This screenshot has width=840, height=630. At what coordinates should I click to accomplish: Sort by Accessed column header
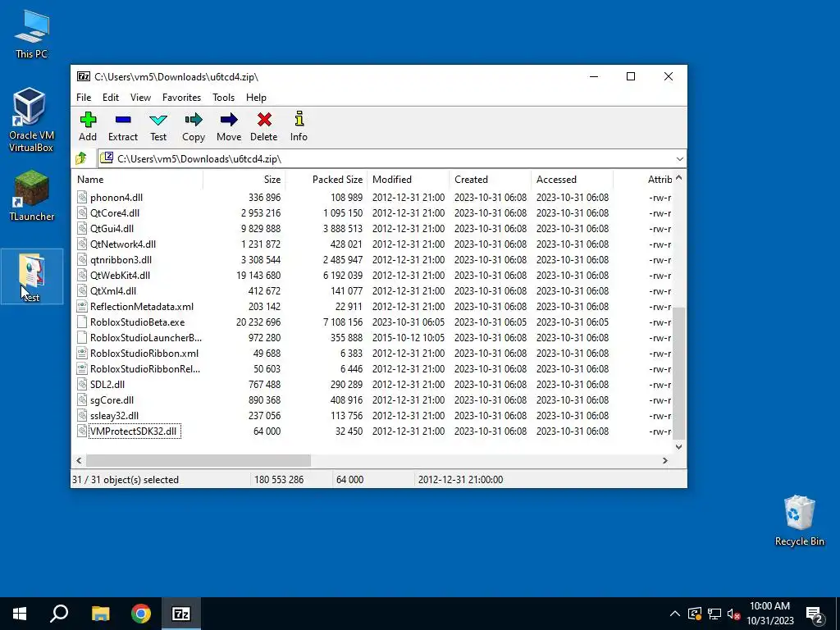coord(572,180)
